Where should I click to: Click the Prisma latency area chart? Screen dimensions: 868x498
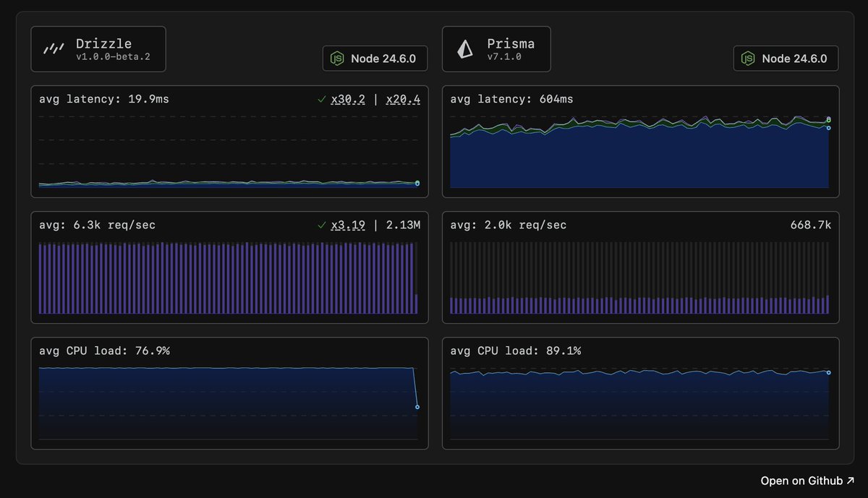pos(640,152)
